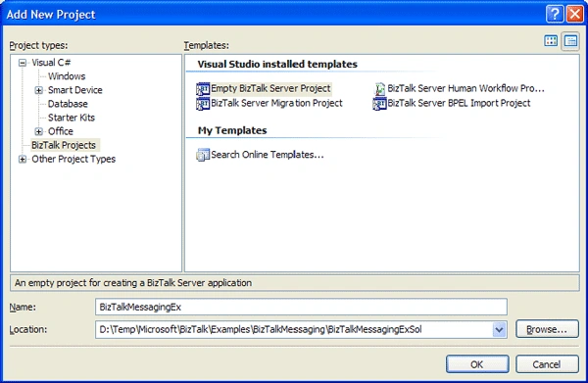588x383 pixels.
Task: Select Empty BizTalk Server Project icon
Action: tap(203, 89)
